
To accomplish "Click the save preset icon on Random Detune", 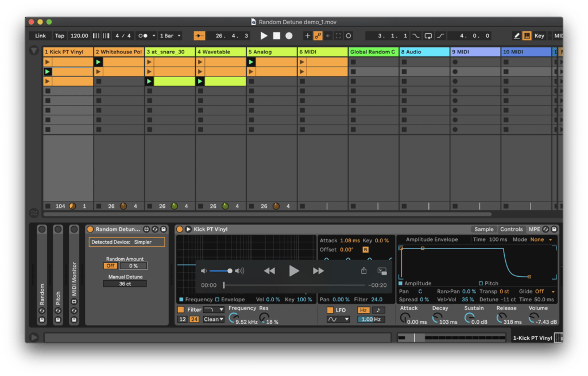I will tap(164, 229).
